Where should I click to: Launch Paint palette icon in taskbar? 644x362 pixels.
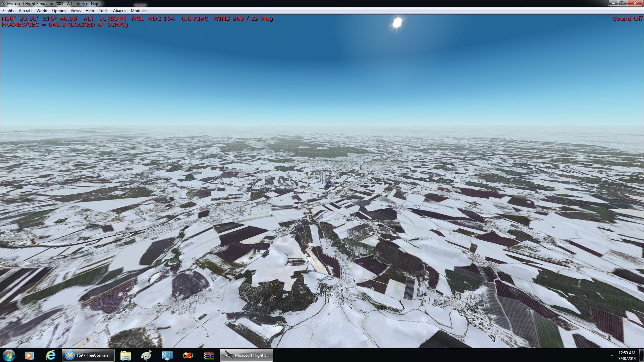click(146, 355)
